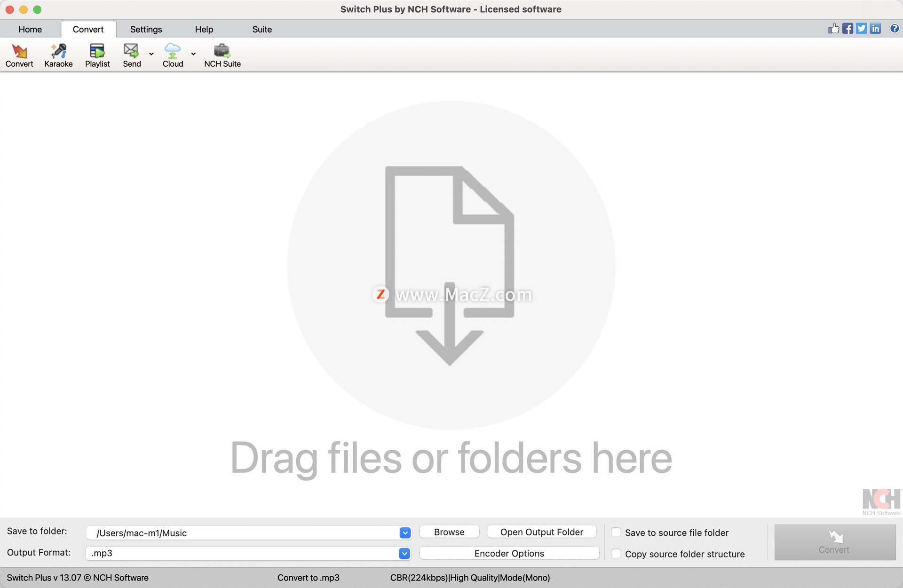Click the Cloud upload icon
Viewport: 903px width, 588px height.
(173, 55)
